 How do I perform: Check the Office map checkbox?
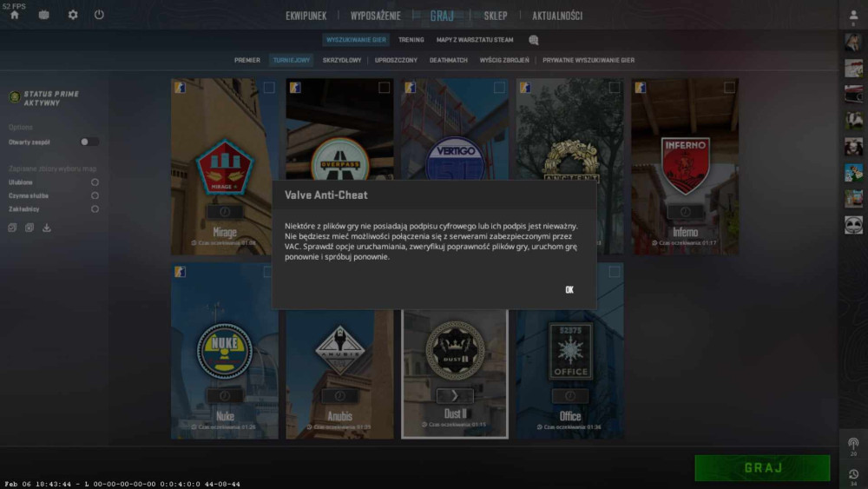(615, 272)
